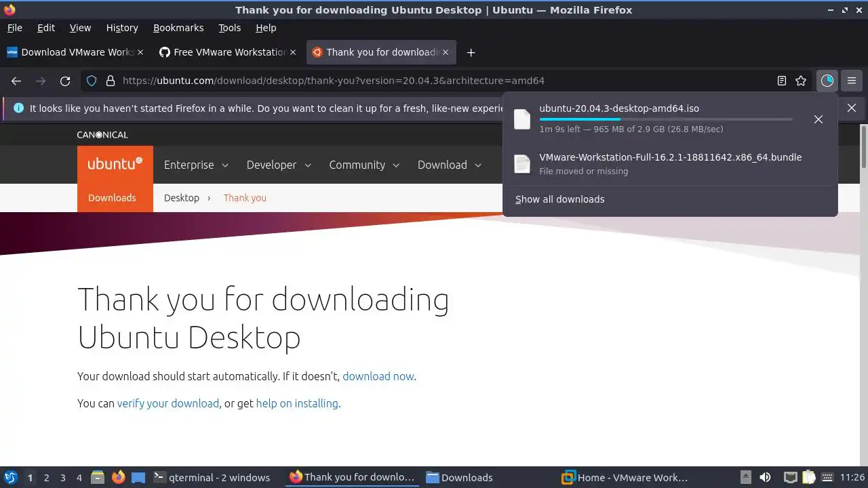
Task: Close the Free VMware Workstation GitHub tab
Action: tap(293, 52)
